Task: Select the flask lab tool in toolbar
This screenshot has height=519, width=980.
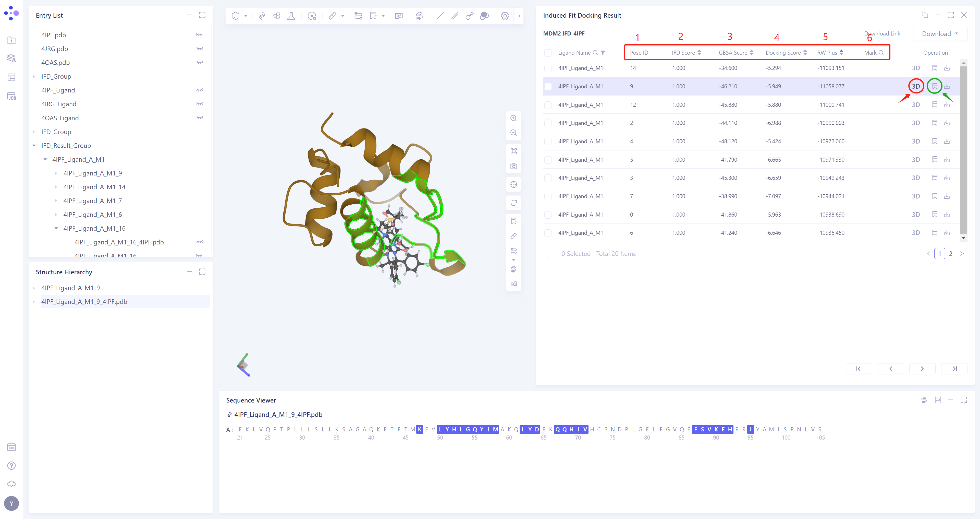Action: [x=291, y=16]
